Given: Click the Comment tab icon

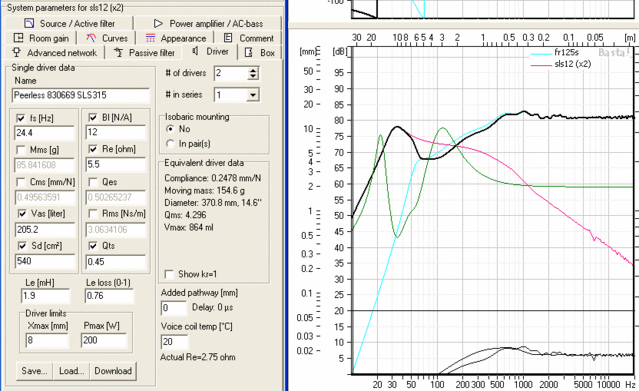Looking at the screenshot, I should tap(228, 38).
